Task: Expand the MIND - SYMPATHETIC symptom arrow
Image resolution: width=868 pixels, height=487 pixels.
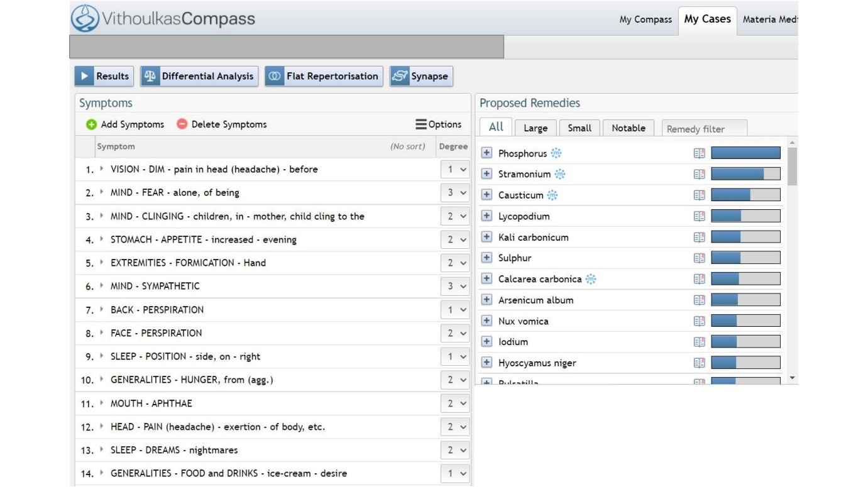Action: (102, 286)
